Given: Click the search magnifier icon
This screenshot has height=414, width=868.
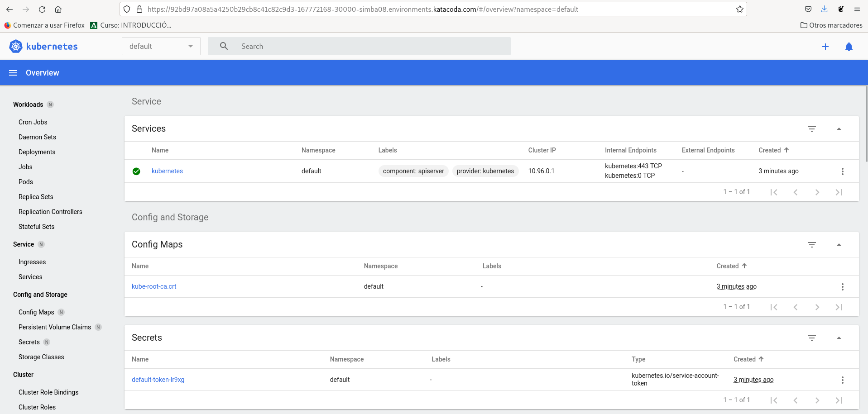Looking at the screenshot, I should [x=224, y=46].
